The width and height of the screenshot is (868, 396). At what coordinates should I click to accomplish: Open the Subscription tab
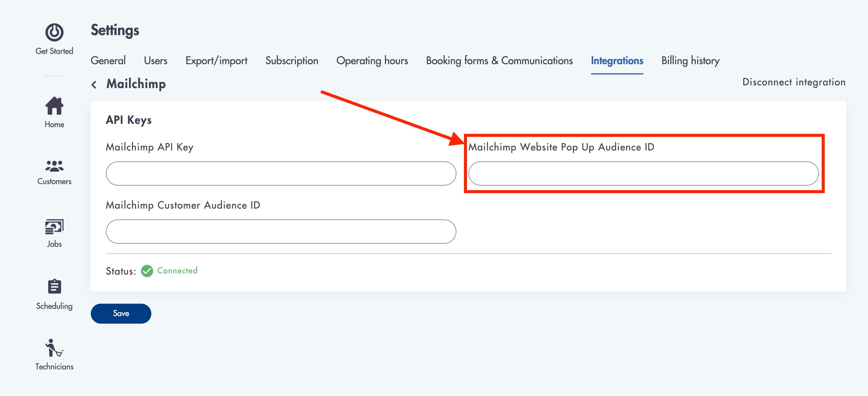[292, 61]
